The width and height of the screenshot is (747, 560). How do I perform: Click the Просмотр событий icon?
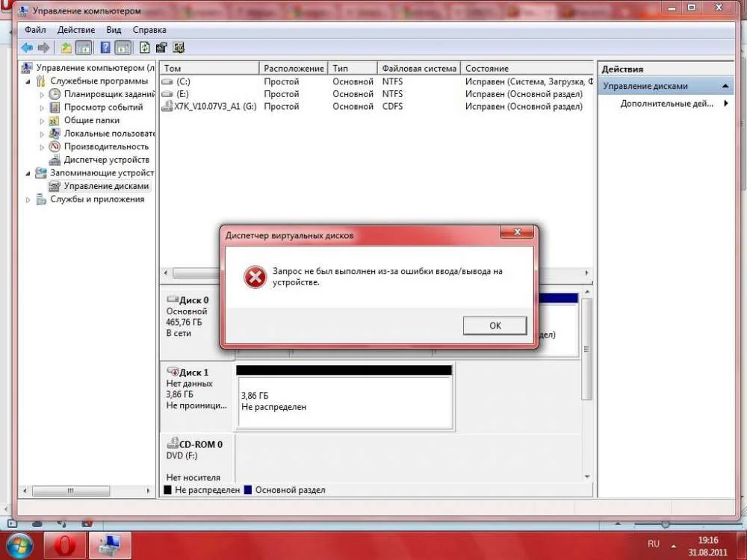[x=55, y=107]
